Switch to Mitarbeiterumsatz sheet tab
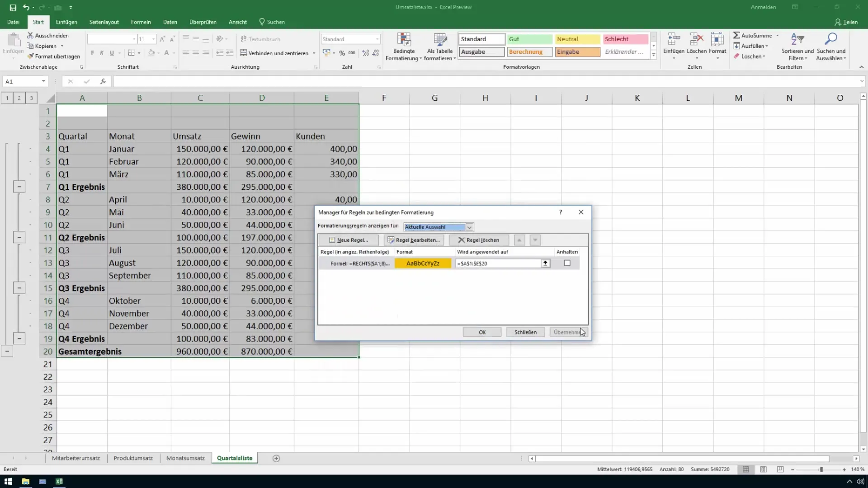Image resolution: width=868 pixels, height=488 pixels. (x=76, y=458)
